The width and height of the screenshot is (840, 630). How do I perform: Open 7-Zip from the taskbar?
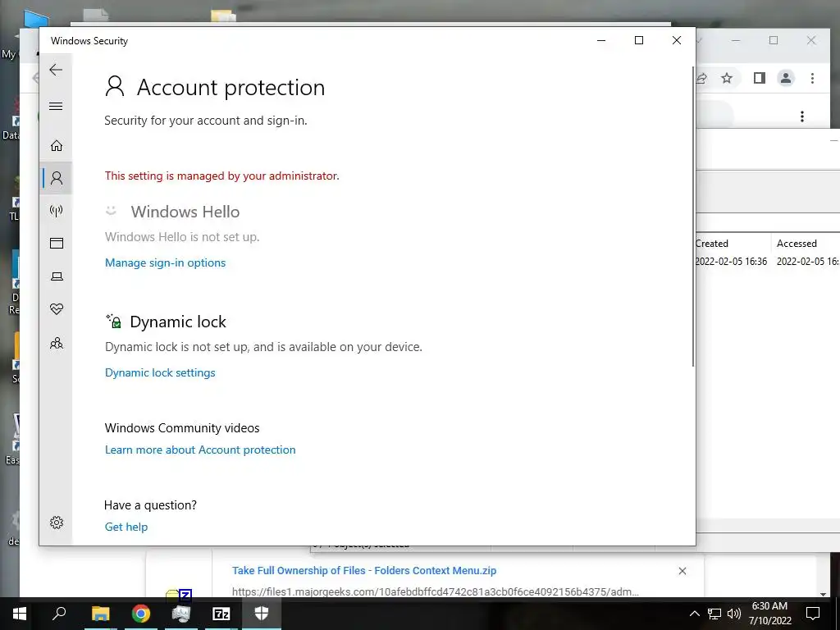(221, 614)
